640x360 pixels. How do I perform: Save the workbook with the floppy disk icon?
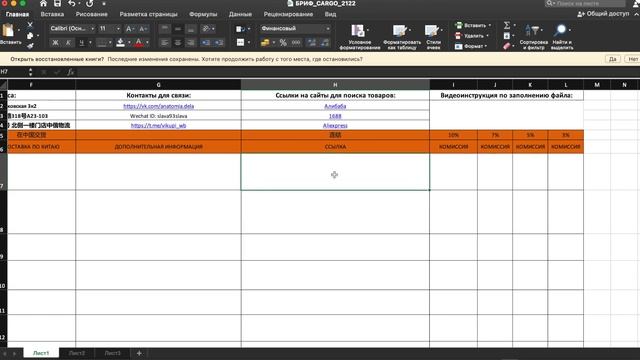pyautogui.click(x=58, y=4)
